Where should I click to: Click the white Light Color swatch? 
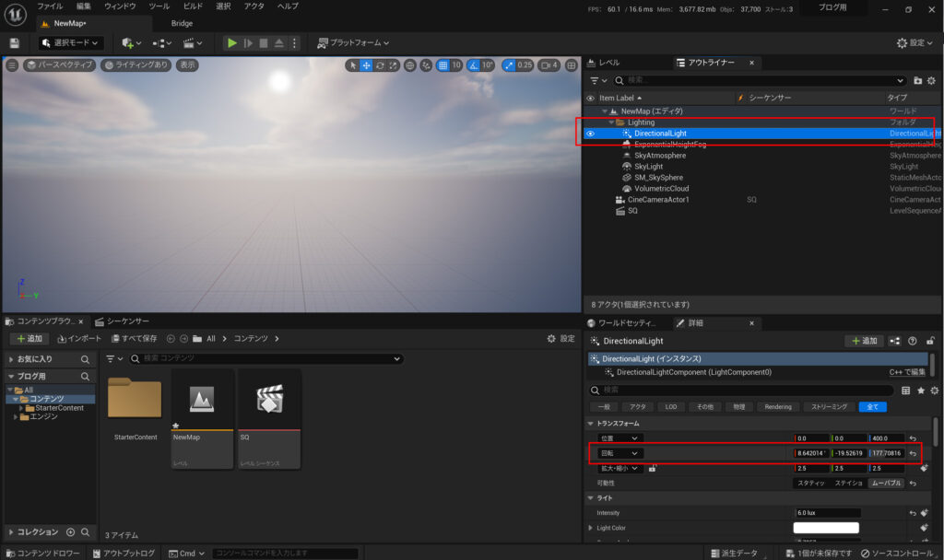click(x=826, y=528)
